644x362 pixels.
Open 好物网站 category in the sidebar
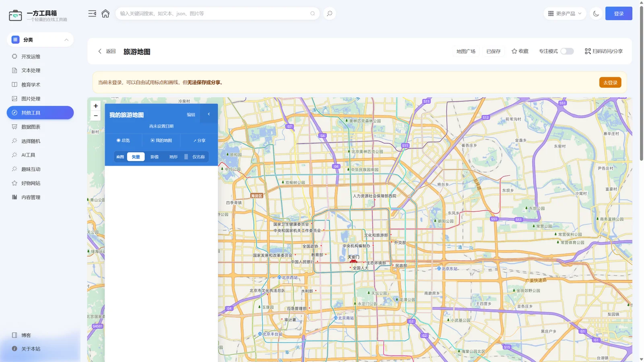point(40,183)
